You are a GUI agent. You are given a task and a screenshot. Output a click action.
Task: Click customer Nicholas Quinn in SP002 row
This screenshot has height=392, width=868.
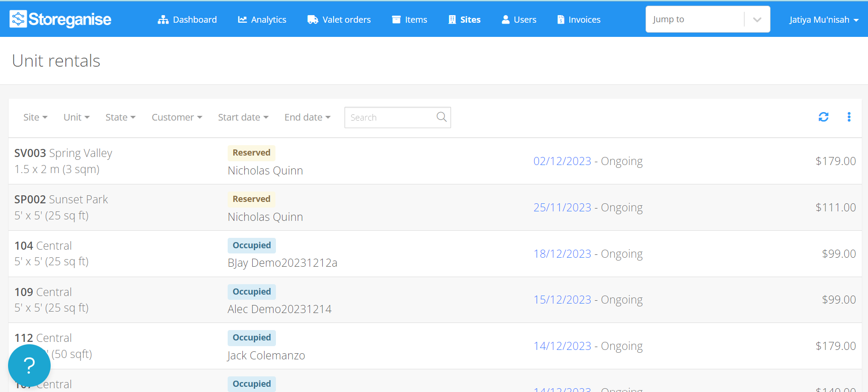click(266, 217)
